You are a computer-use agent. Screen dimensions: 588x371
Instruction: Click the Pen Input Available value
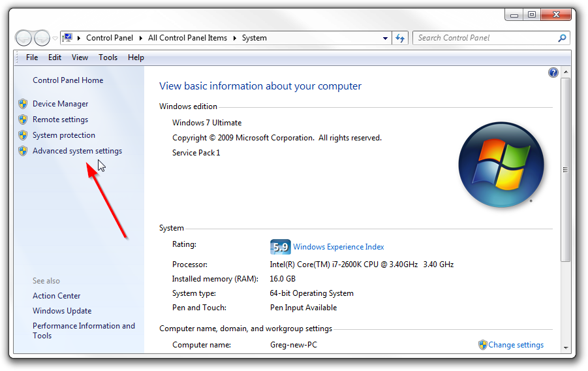coord(303,308)
